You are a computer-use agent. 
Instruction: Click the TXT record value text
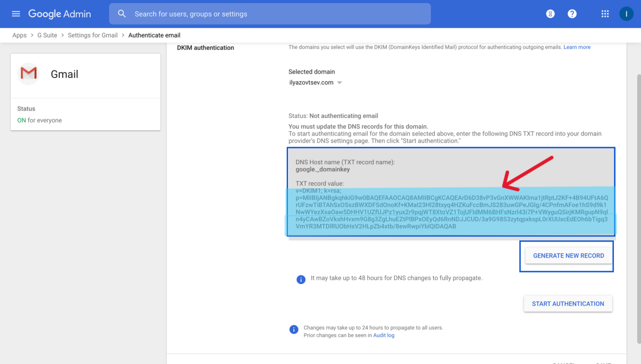pyautogui.click(x=451, y=208)
